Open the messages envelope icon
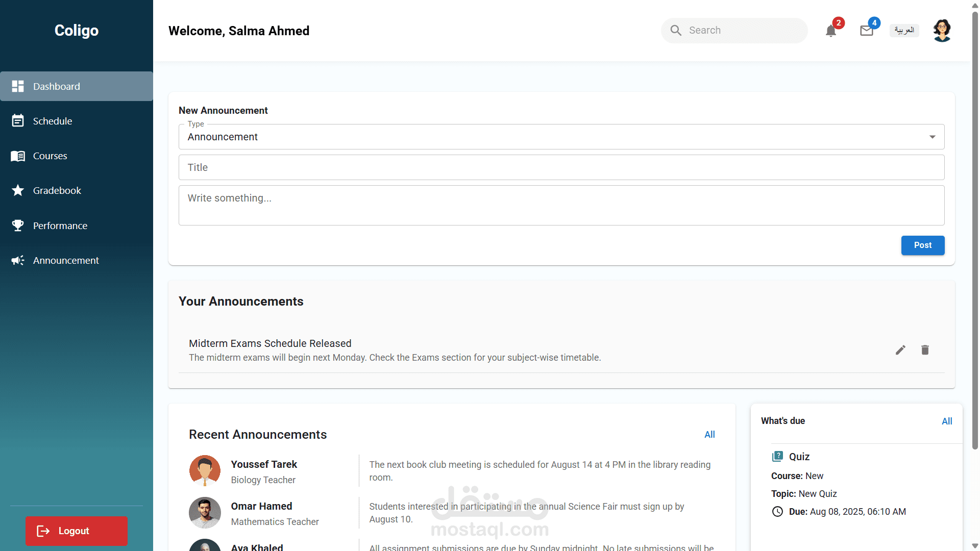Screen dimensions: 980x551 pyautogui.click(x=866, y=31)
